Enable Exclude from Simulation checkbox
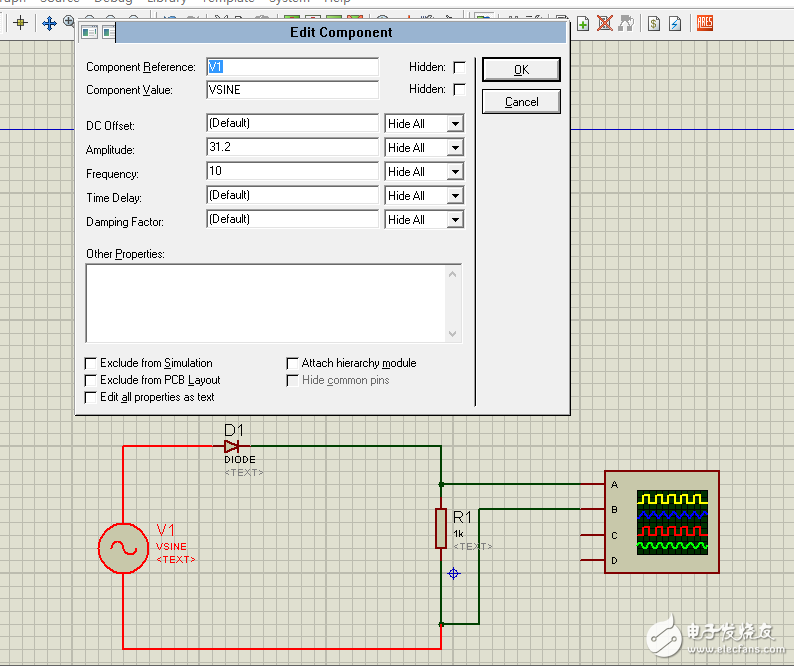The width and height of the screenshot is (794, 666). [x=92, y=363]
